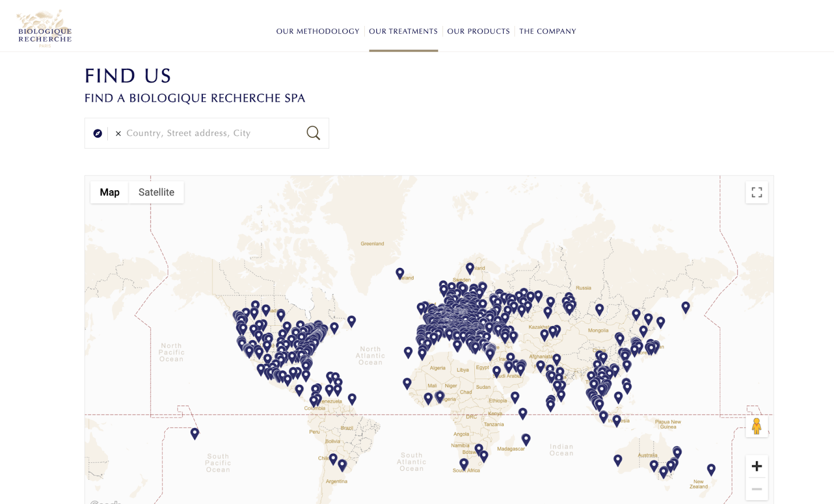This screenshot has height=504, width=834.
Task: Open The Company menu
Action: click(x=548, y=31)
